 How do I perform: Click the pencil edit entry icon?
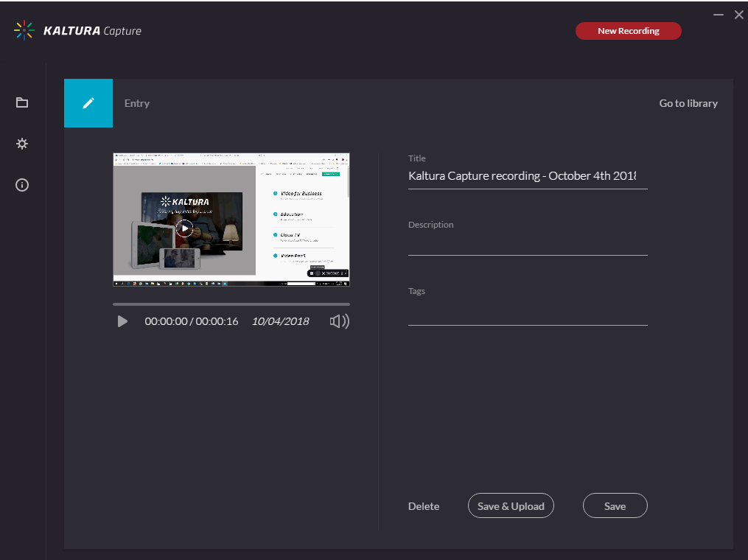(88, 103)
